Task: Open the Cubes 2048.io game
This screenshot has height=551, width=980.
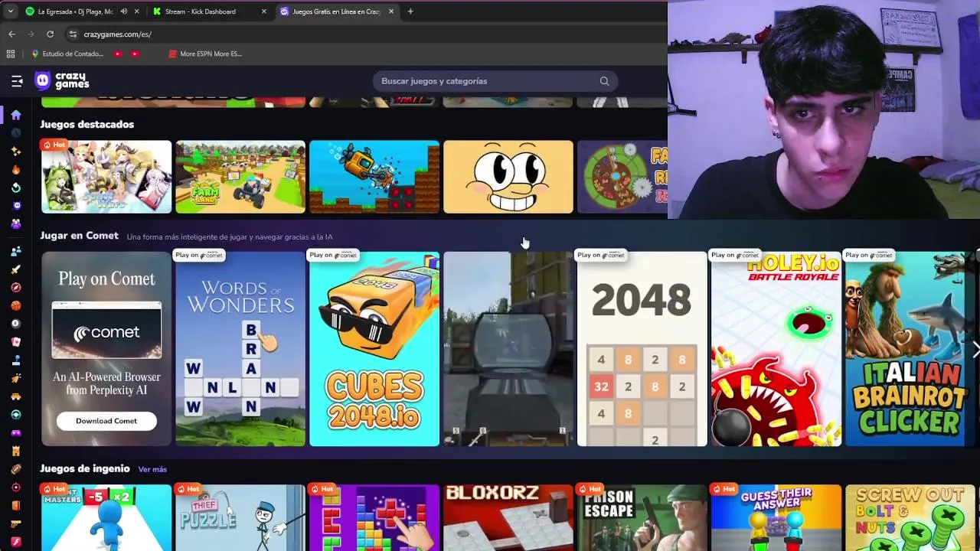Action: click(x=374, y=349)
